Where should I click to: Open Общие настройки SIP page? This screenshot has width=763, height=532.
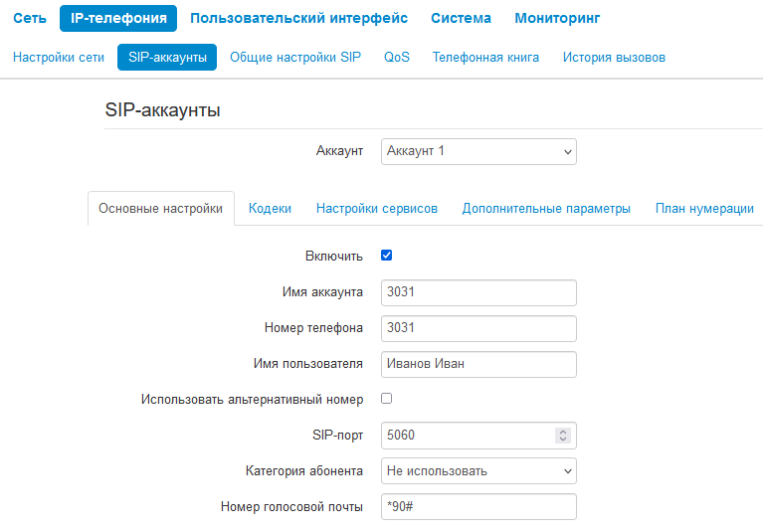point(295,58)
